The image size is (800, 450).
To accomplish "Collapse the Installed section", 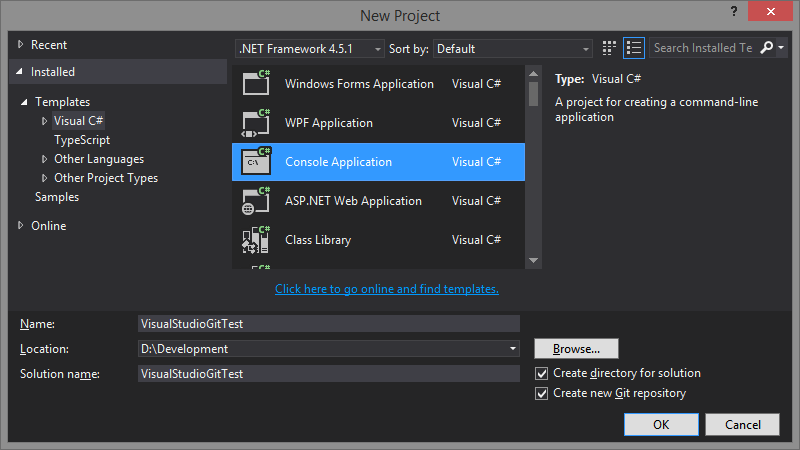I will click(x=19, y=72).
